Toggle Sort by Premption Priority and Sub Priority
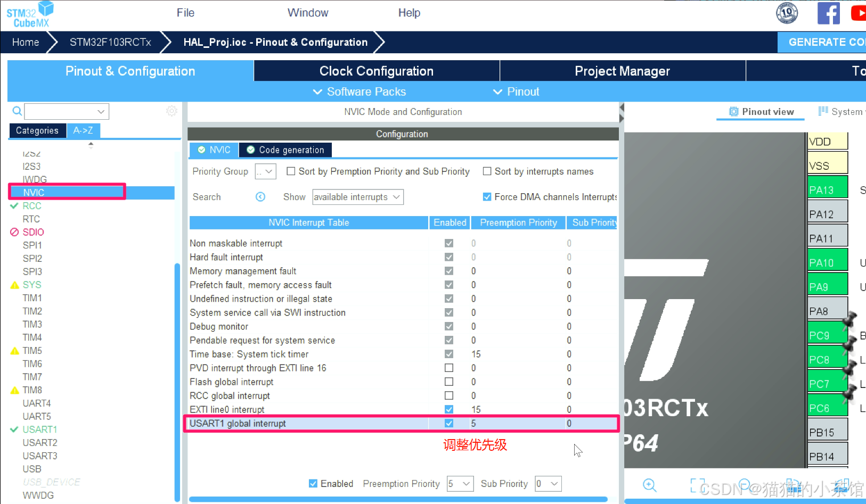This screenshot has height=504, width=866. click(x=291, y=171)
